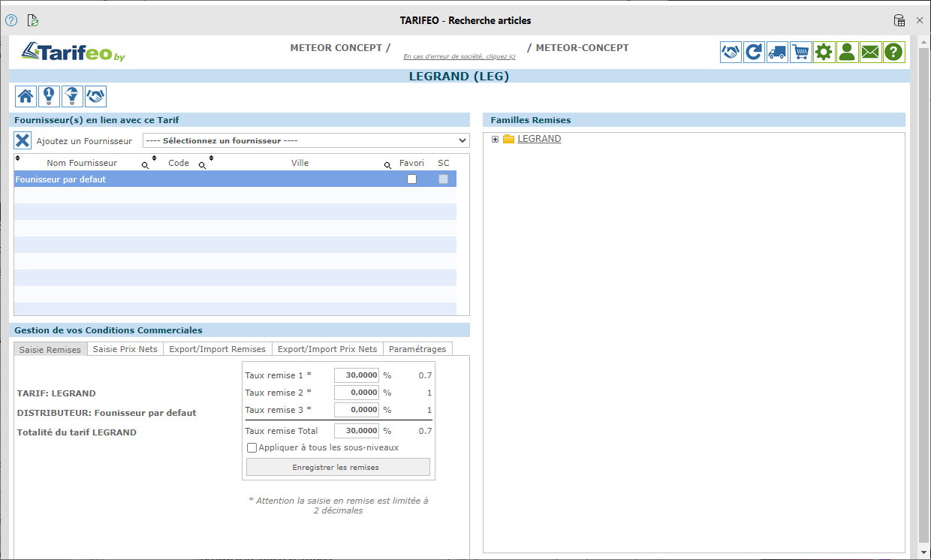The width and height of the screenshot is (931, 560).
Task: Expand the LEGRAND tree node
Action: coord(496,139)
